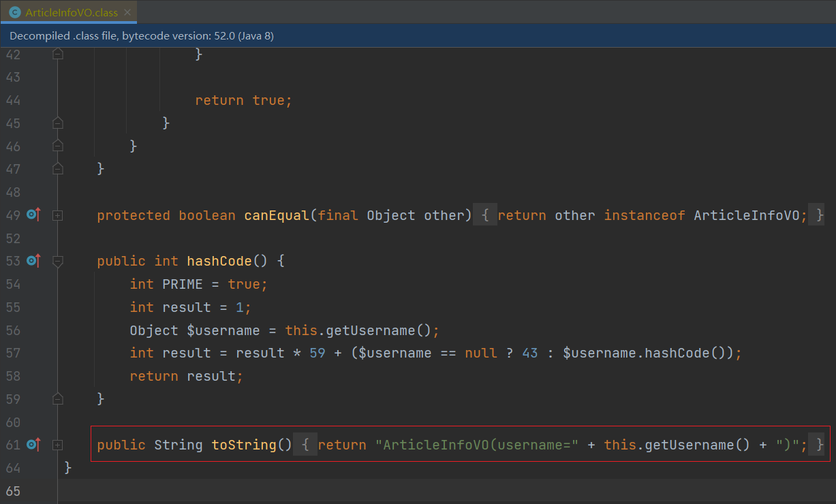Click the overrides gutter icon beside hashCode

pos(32,260)
